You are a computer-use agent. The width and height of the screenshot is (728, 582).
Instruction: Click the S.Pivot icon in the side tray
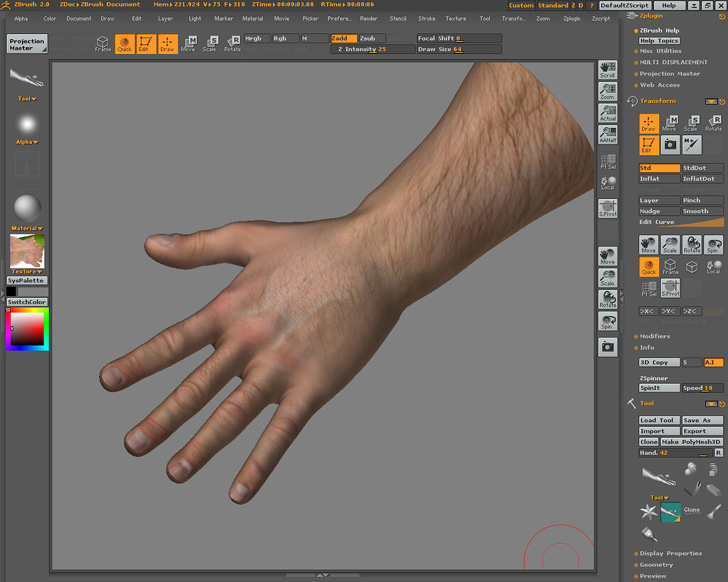(x=607, y=208)
